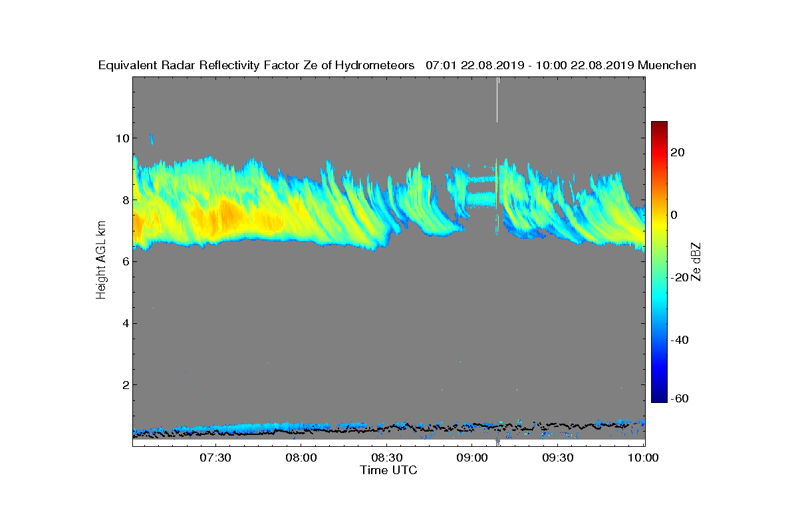Screen dimensions: 798x532
Task: Click the '09:30' time tick label
Action: coord(559,458)
